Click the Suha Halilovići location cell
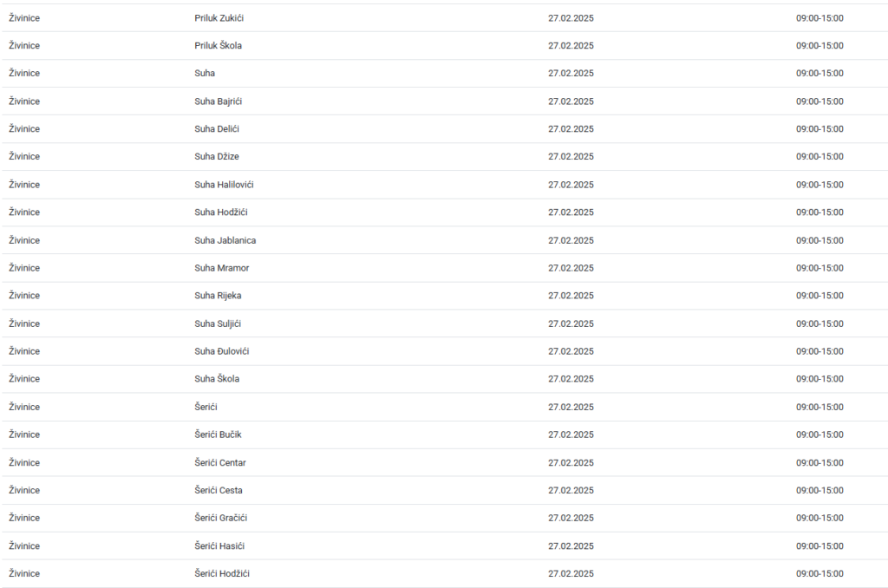 (224, 185)
